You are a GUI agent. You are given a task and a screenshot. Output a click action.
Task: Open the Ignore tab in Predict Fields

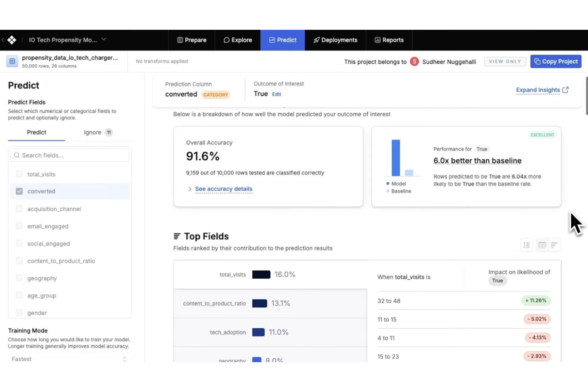pos(92,132)
